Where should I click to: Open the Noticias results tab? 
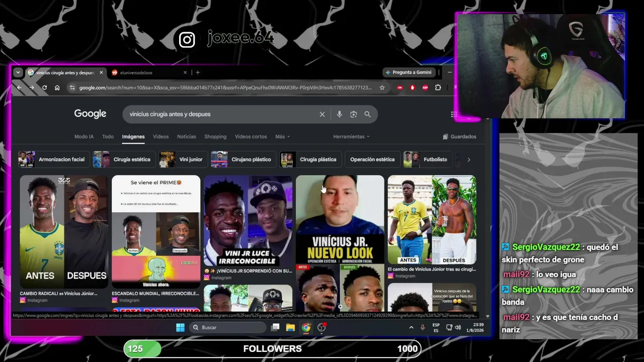pos(187,137)
